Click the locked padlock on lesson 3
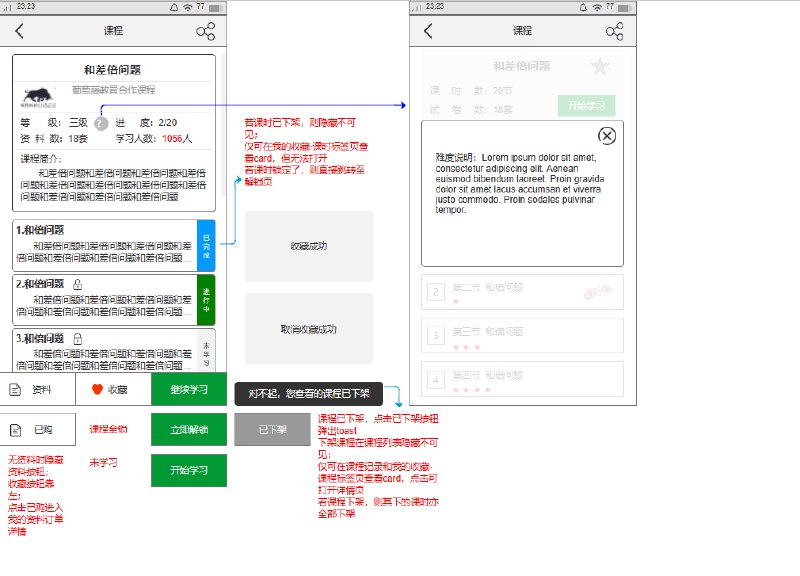This screenshot has height=576, width=800. point(78,339)
